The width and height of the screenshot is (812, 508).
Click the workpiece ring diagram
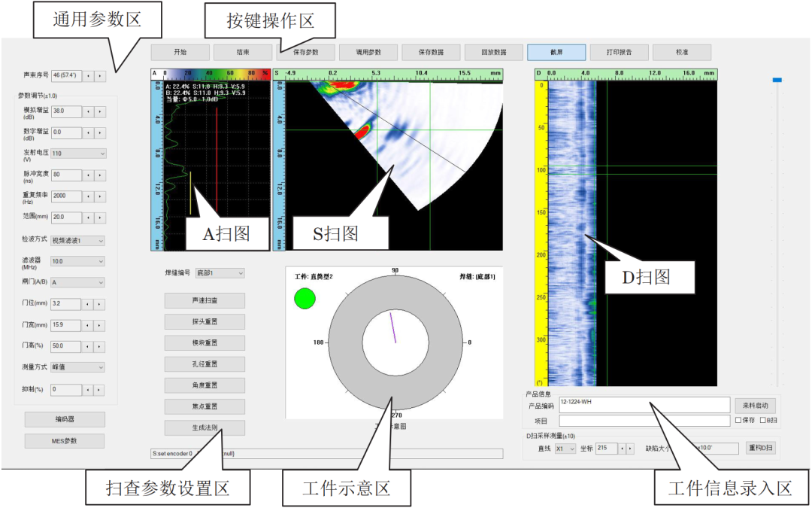[x=395, y=342]
